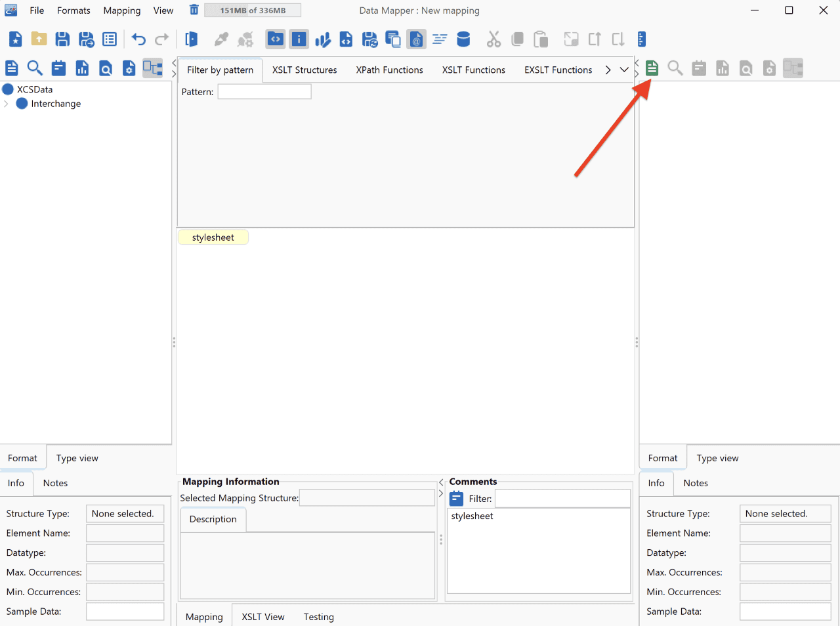
Task: Click the memory usage bar 151MB of 336MB
Action: (x=253, y=10)
